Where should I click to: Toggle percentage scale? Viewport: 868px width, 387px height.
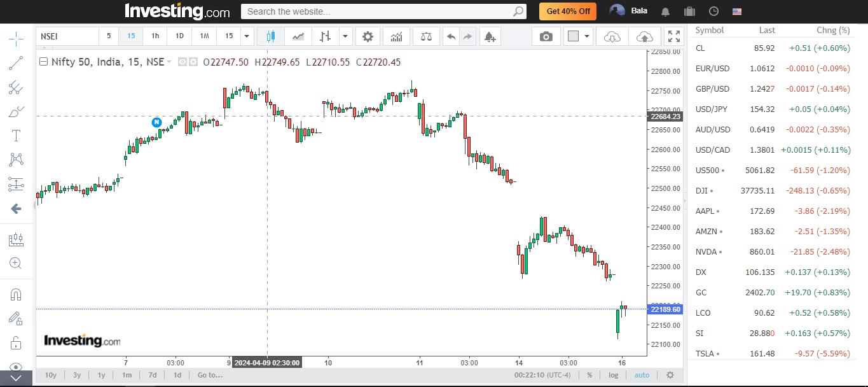(x=589, y=375)
